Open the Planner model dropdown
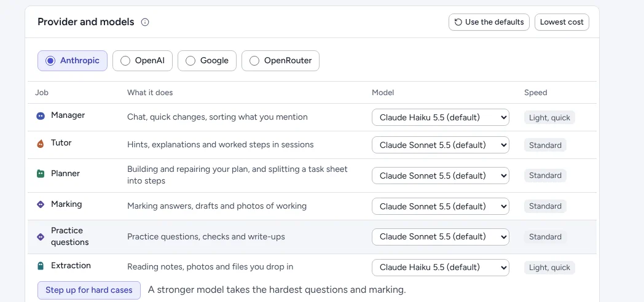This screenshot has width=644, height=302. click(440, 176)
